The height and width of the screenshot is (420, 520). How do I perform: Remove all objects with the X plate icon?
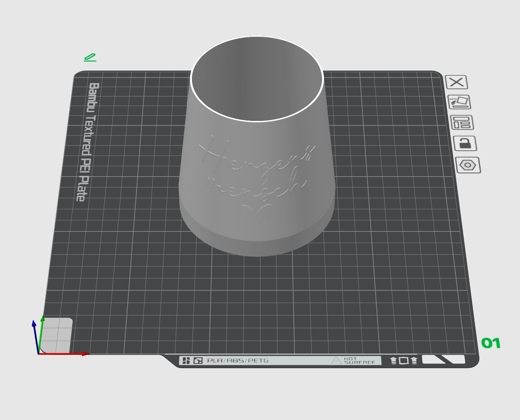tap(456, 82)
